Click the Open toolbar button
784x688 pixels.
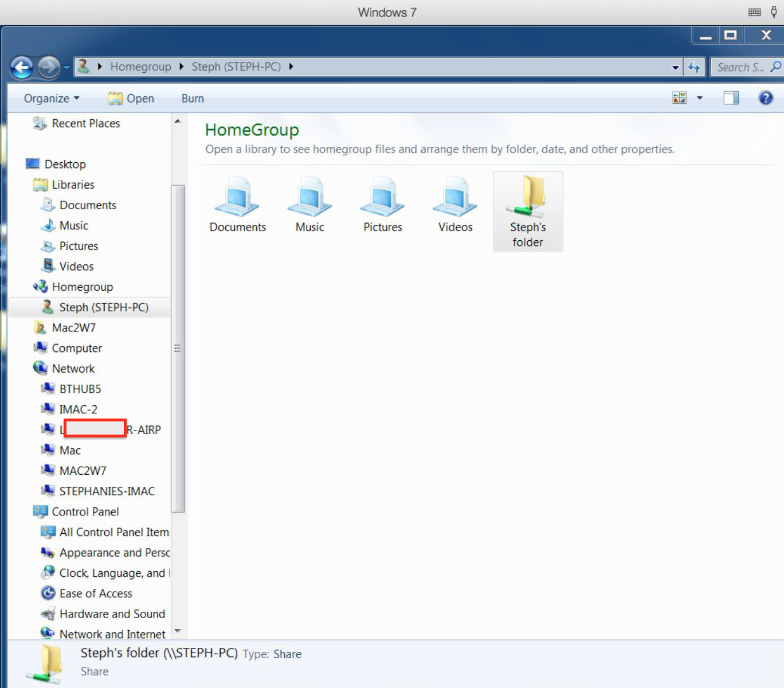[x=131, y=99]
